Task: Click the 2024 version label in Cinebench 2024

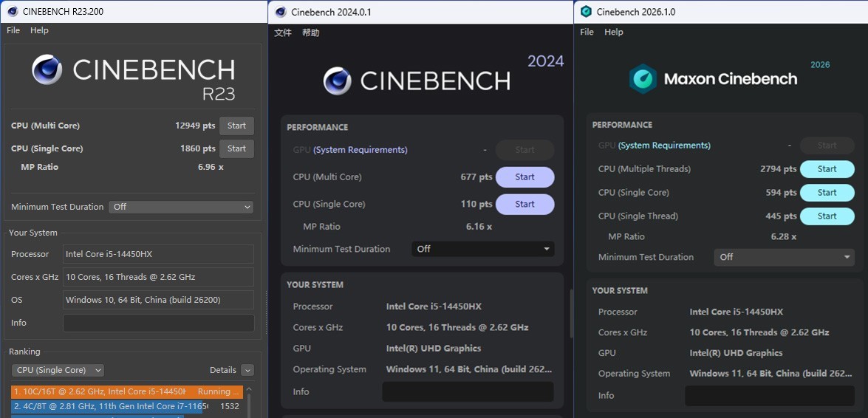Action: pyautogui.click(x=545, y=61)
